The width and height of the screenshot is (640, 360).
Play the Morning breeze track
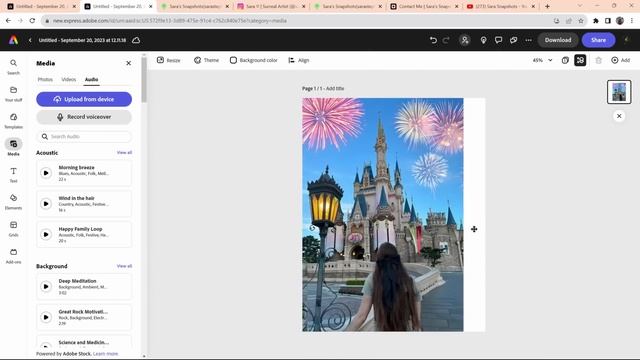[46, 173]
